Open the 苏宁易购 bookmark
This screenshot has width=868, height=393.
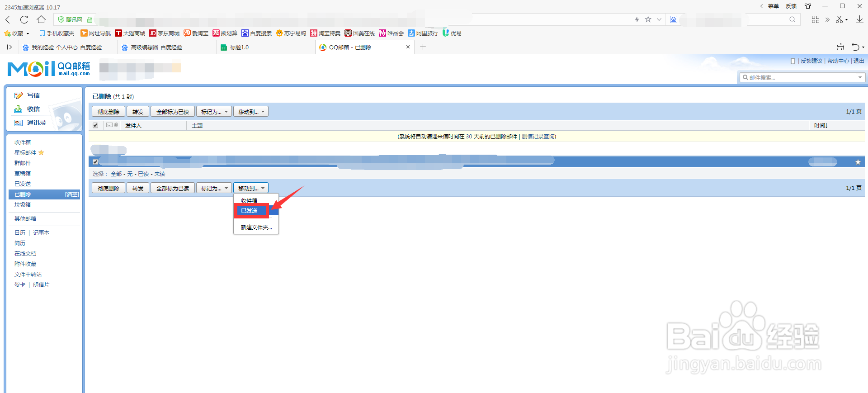[x=291, y=33]
